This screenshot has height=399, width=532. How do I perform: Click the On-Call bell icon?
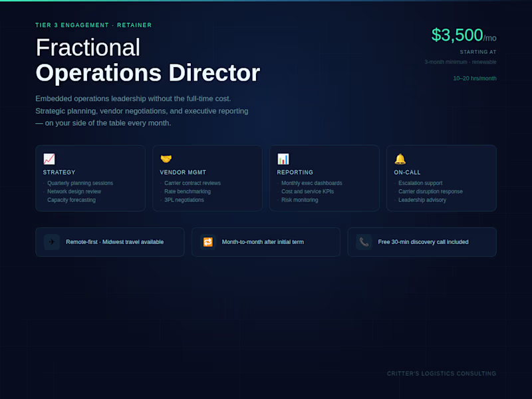[400, 159]
